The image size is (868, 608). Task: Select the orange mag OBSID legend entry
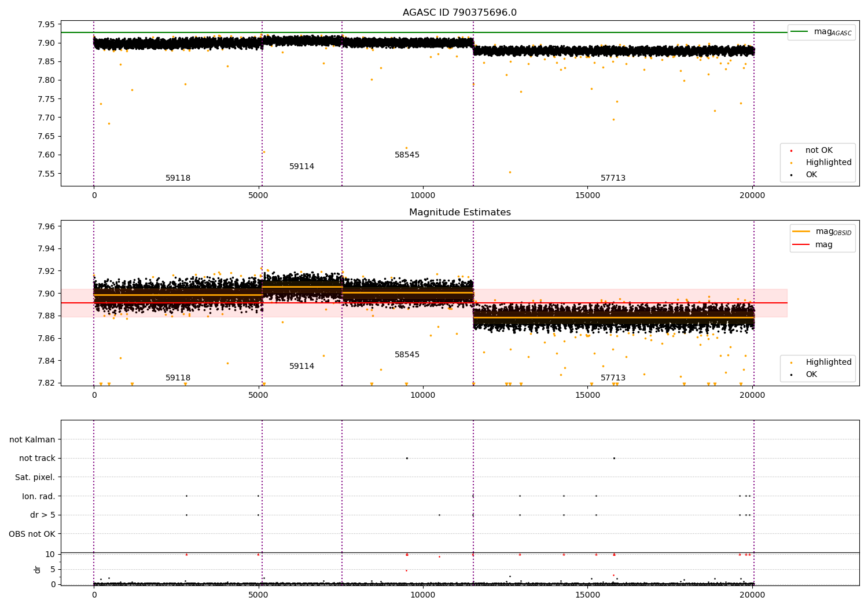click(x=822, y=232)
